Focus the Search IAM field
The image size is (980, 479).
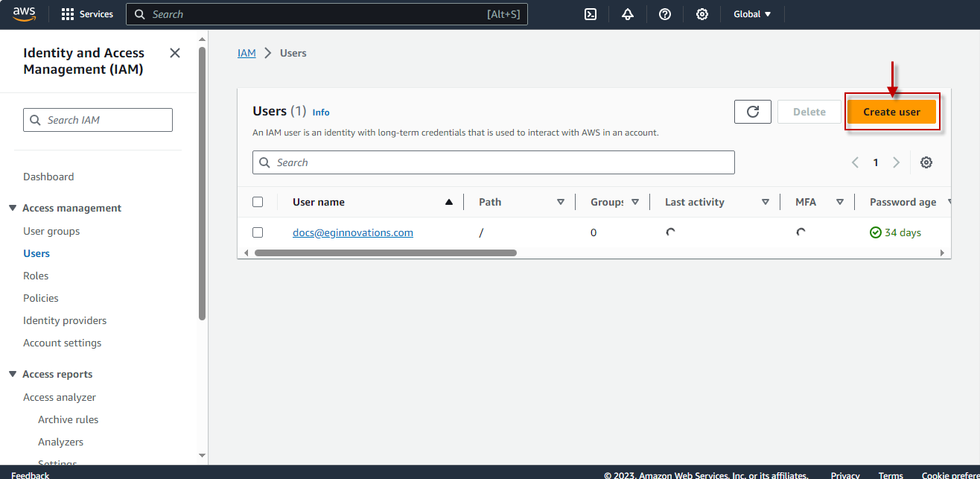[x=98, y=120]
